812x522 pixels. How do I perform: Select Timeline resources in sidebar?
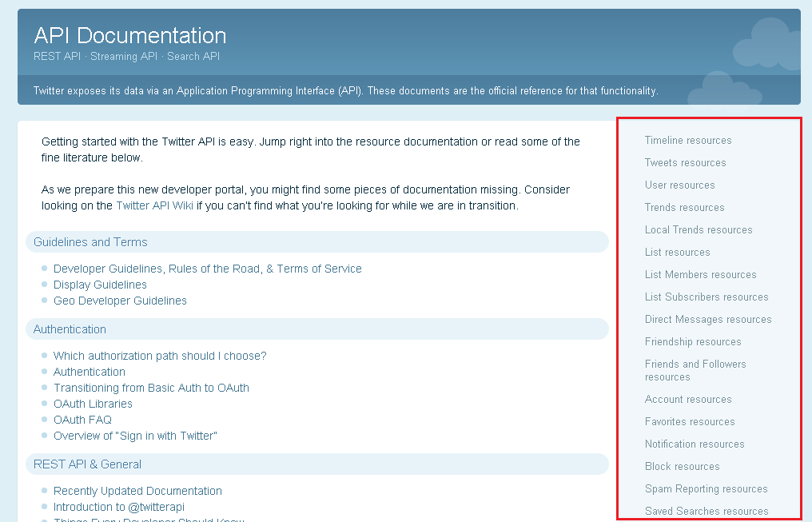tap(688, 141)
